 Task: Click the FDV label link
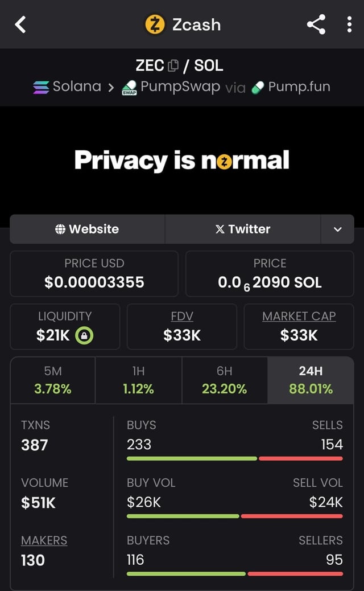click(x=182, y=317)
